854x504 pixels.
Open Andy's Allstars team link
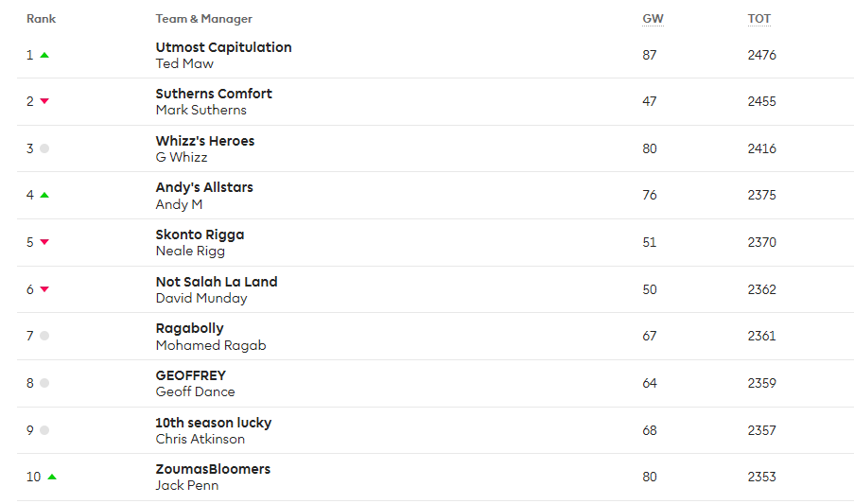[x=204, y=187]
